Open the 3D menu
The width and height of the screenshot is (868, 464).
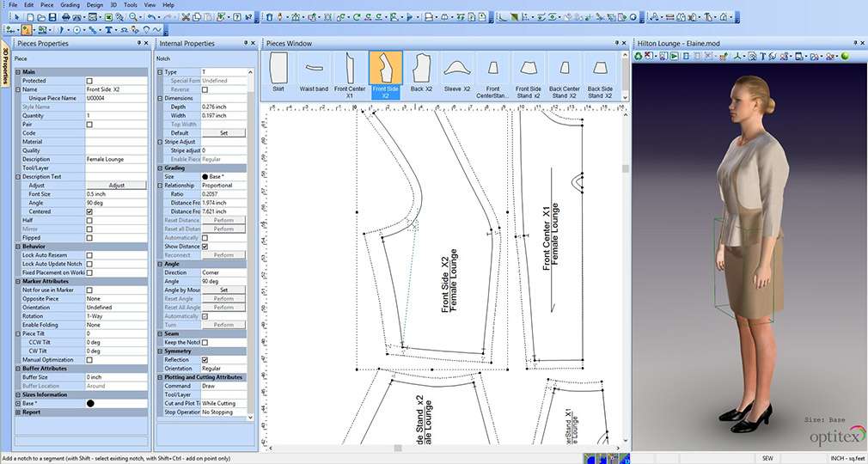point(113,4)
